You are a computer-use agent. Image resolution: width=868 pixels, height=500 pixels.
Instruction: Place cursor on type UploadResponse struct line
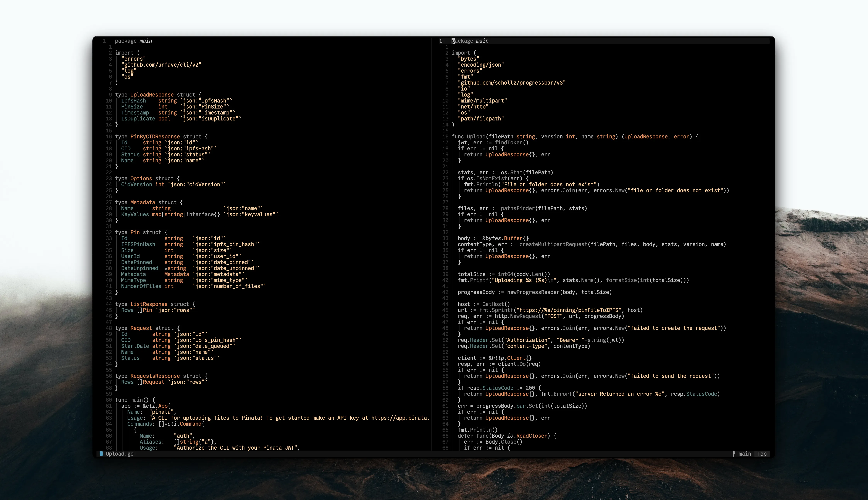[158, 94]
